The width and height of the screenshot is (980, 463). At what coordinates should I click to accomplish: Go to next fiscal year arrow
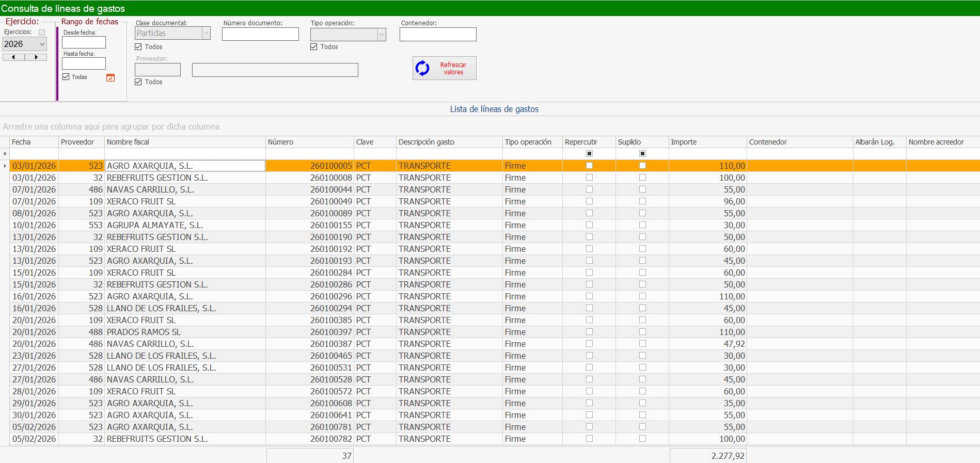click(x=36, y=57)
